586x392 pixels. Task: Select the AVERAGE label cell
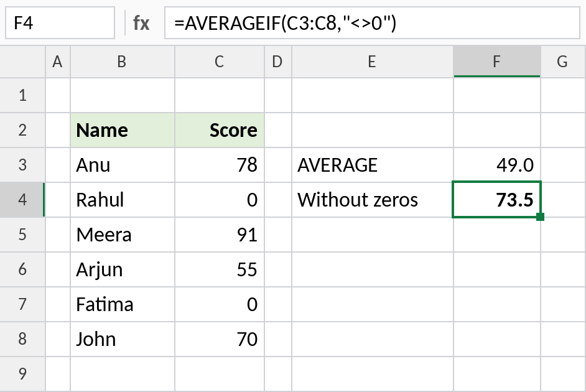pos(372,165)
